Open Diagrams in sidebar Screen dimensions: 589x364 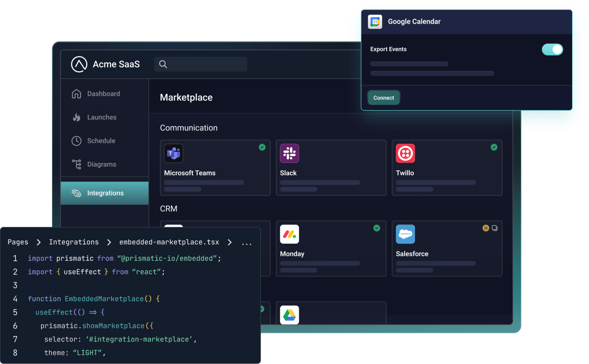point(105,164)
